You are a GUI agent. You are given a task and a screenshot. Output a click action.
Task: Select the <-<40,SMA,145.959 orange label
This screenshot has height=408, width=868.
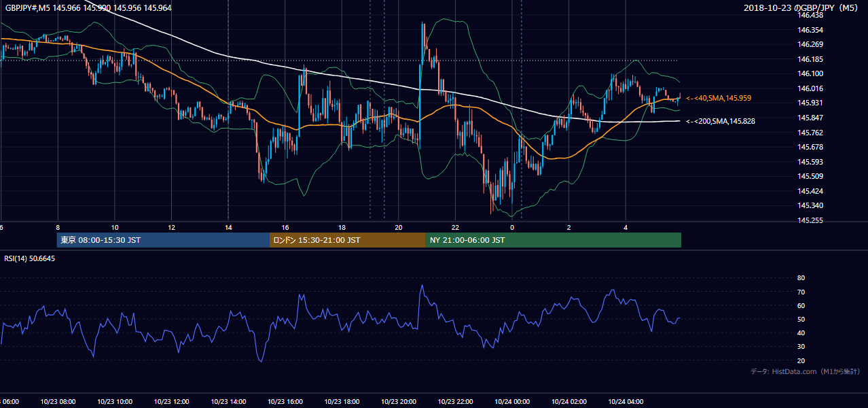click(x=719, y=99)
